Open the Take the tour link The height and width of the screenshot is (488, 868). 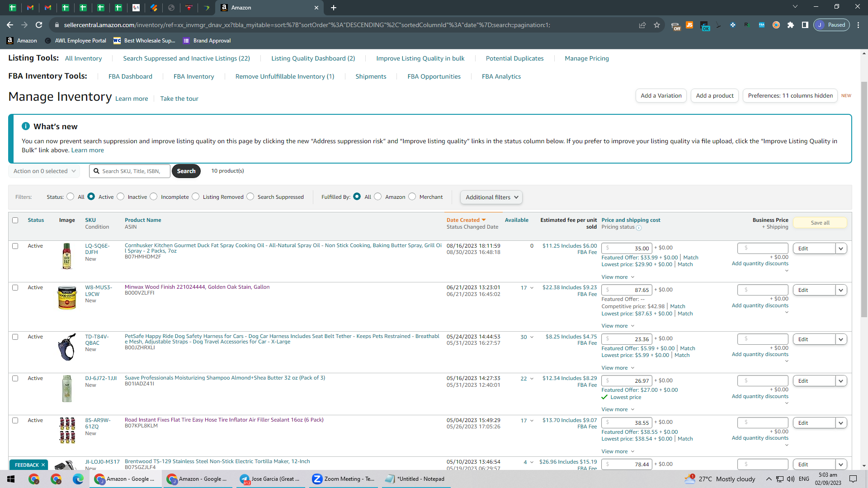(179, 99)
